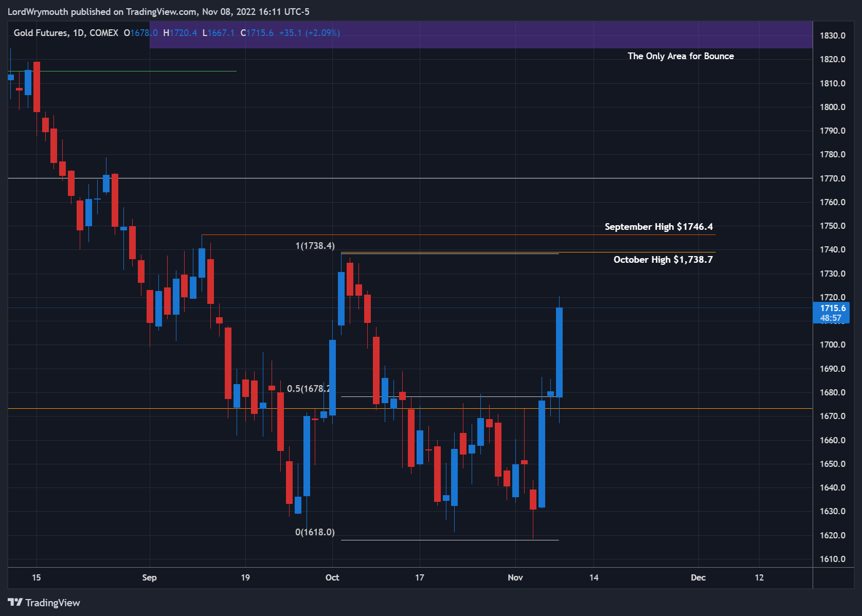The height and width of the screenshot is (616, 862).
Task: Click the Fibonacci '1(1738.4)' level label
Action: [315, 246]
